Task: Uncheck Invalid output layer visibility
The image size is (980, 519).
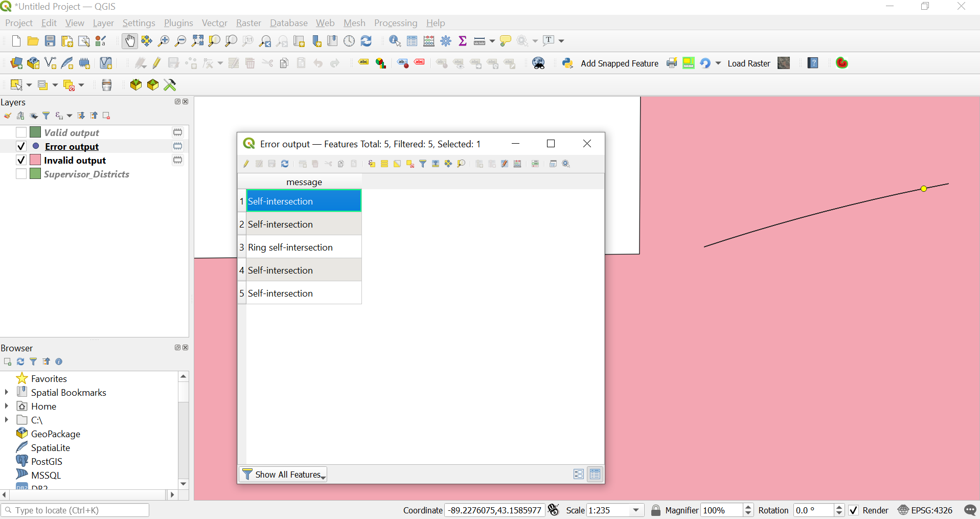Action: click(21, 160)
